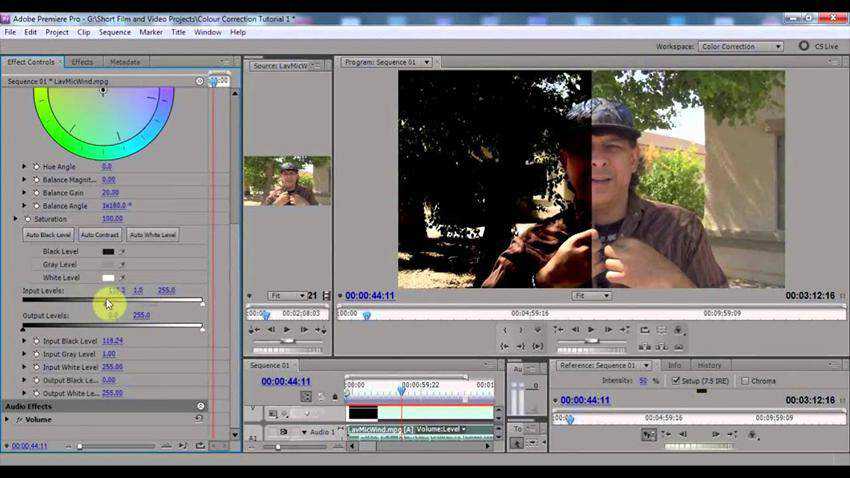The height and width of the screenshot is (478, 850).
Task: Step forward one frame in Program monitor
Action: click(x=607, y=329)
